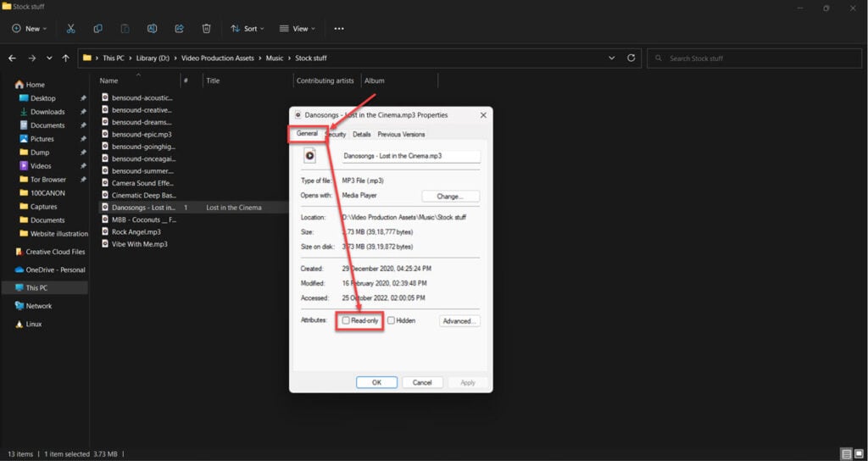Click the media file icon in Properties
This screenshot has height=461, width=868.
coord(309,156)
